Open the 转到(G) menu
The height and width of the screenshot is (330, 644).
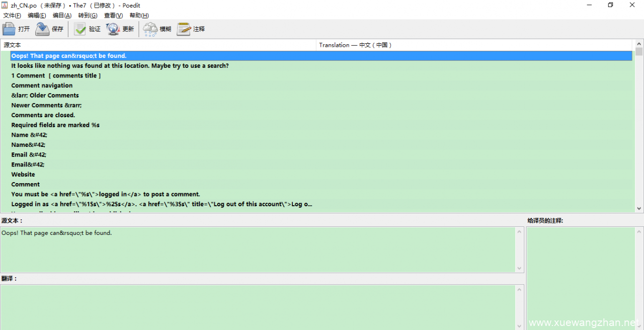(x=88, y=16)
